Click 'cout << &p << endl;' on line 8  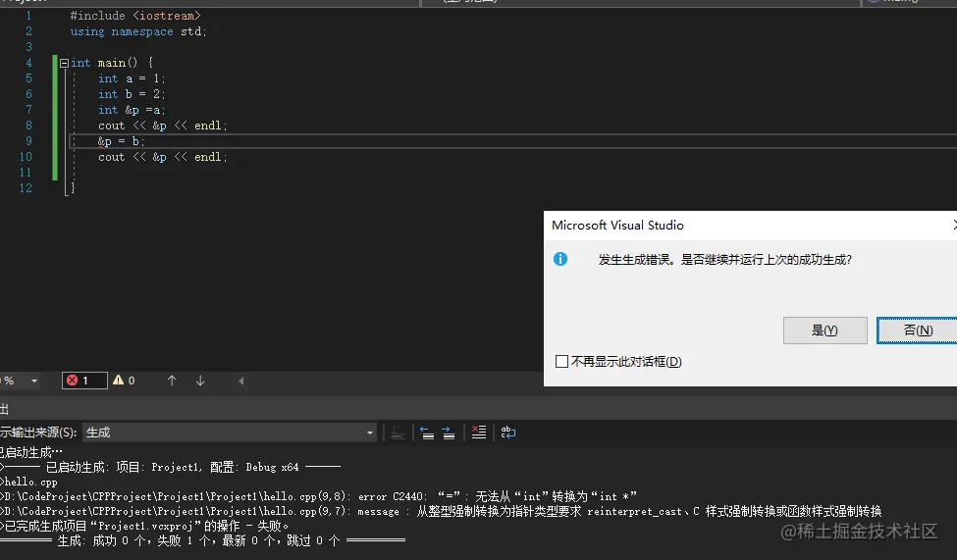pyautogui.click(x=162, y=126)
